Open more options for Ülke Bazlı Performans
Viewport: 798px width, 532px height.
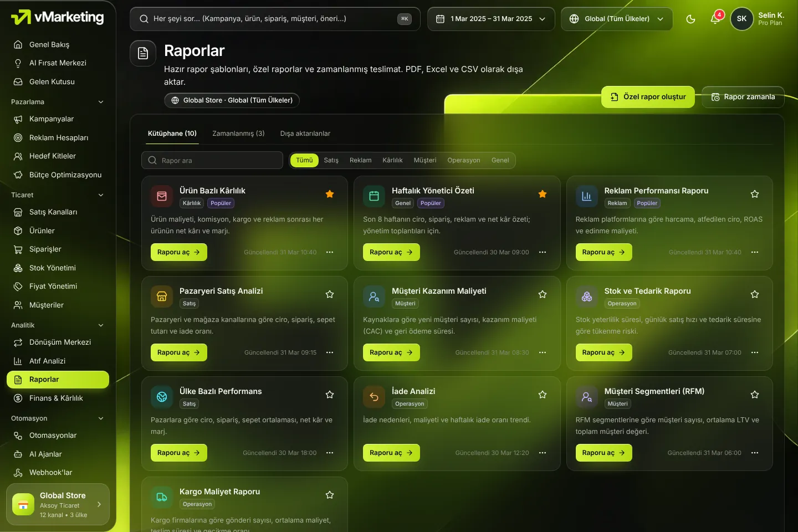pos(330,453)
